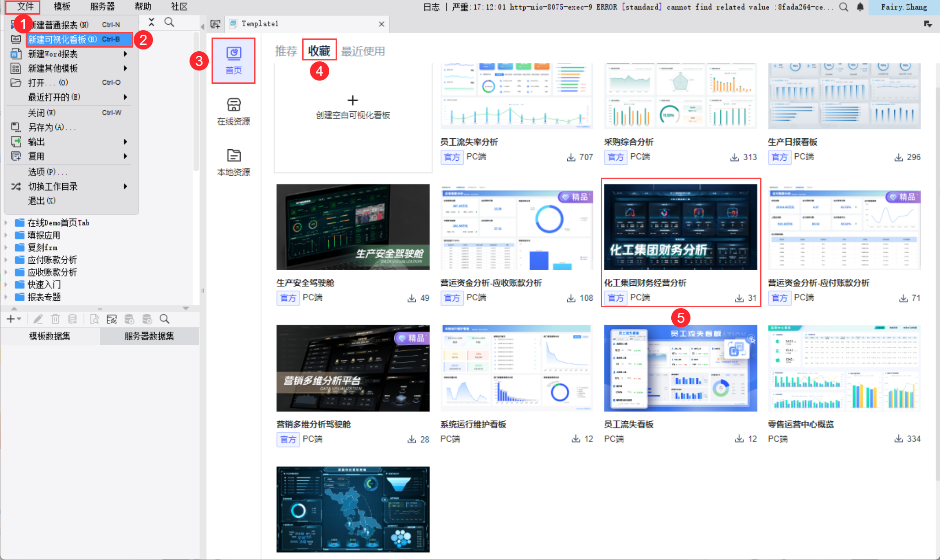Switch to the 最近使用 tab
940x560 pixels.
click(363, 51)
